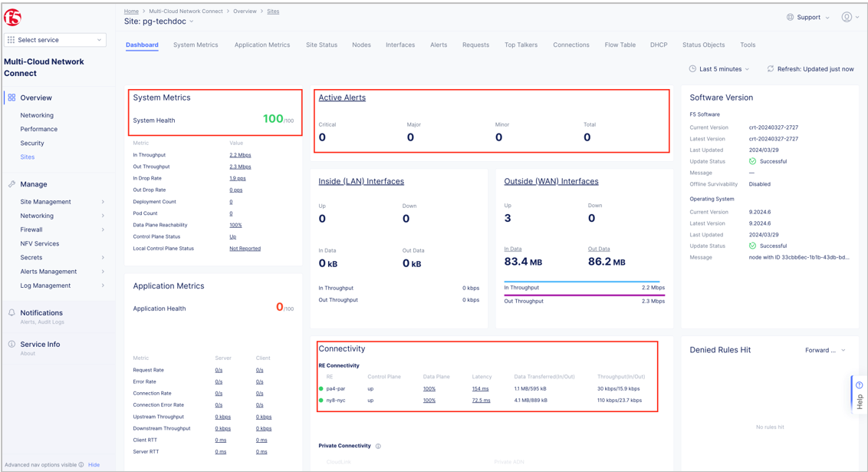The image size is (868, 472).
Task: Click the Not Reported control plane status
Action: (x=245, y=248)
